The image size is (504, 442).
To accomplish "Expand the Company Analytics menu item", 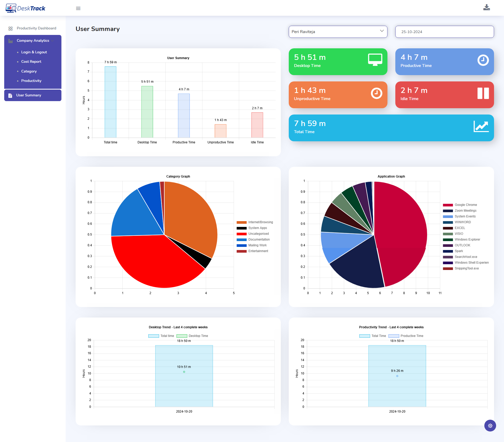I will tap(33, 40).
